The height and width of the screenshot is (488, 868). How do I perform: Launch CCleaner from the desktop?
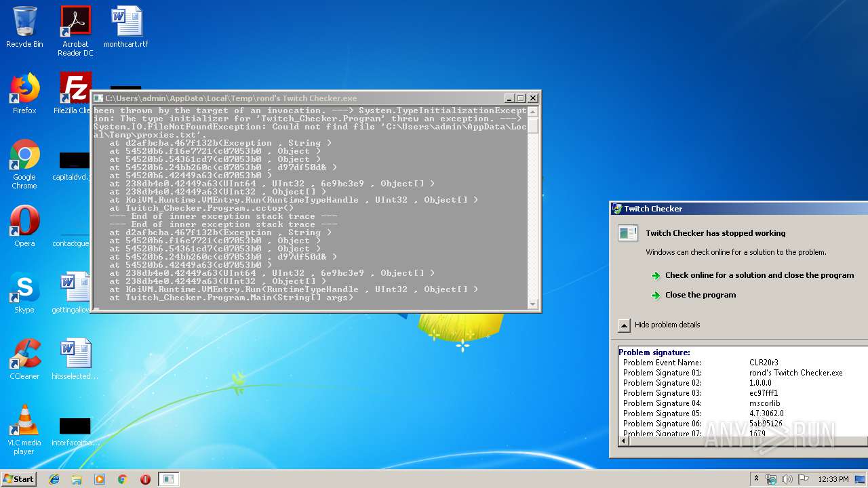coord(24,359)
